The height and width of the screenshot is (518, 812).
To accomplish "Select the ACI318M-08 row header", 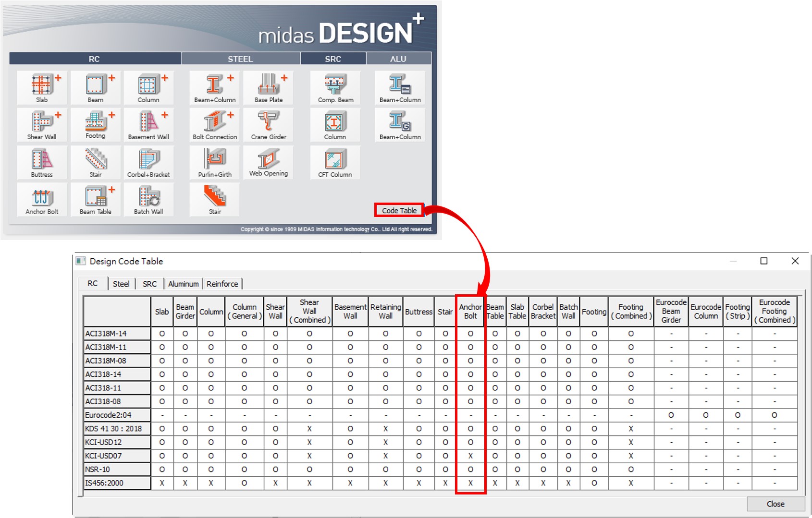I will point(117,361).
